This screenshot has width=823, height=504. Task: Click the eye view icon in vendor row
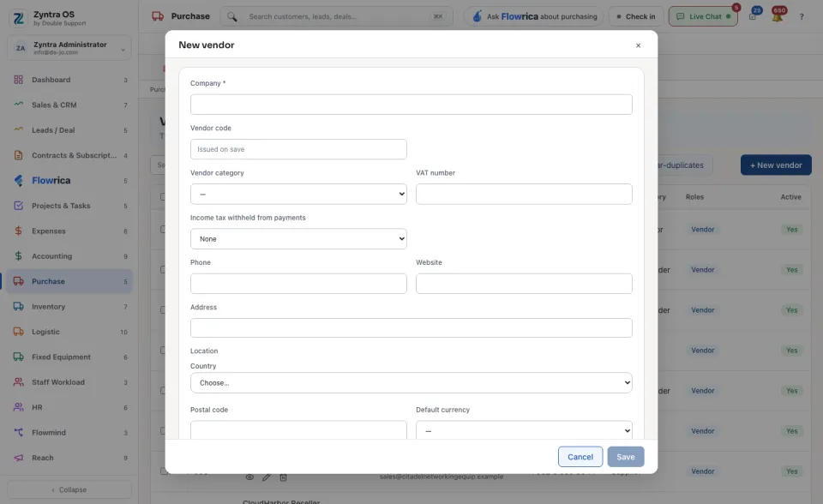tap(249, 477)
